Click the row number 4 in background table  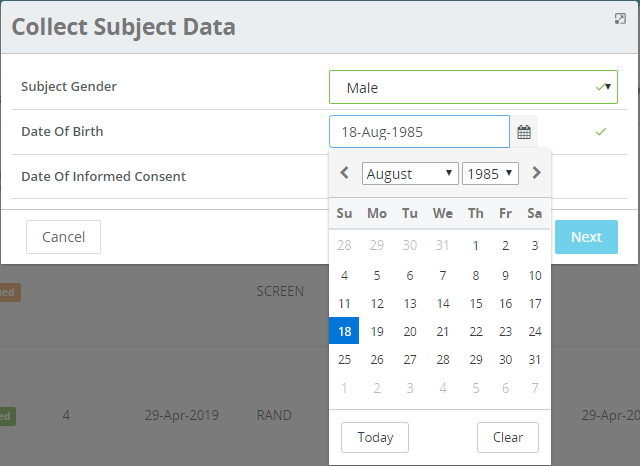click(66, 415)
